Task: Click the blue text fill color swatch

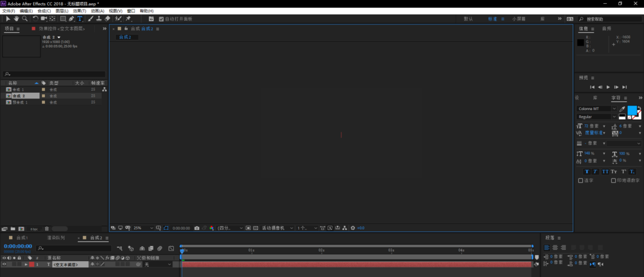Action: tap(632, 110)
